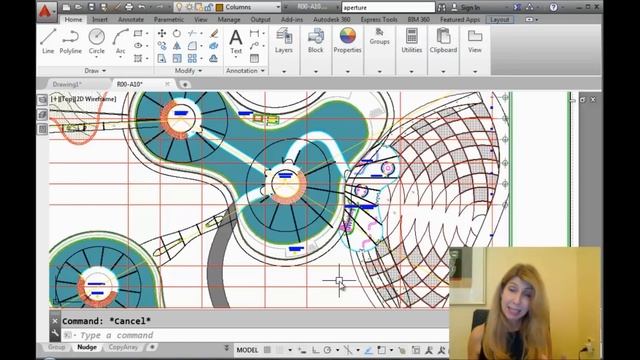Toggle layer on/off lightbulb icon
This screenshot has width=640, height=360.
click(179, 7)
